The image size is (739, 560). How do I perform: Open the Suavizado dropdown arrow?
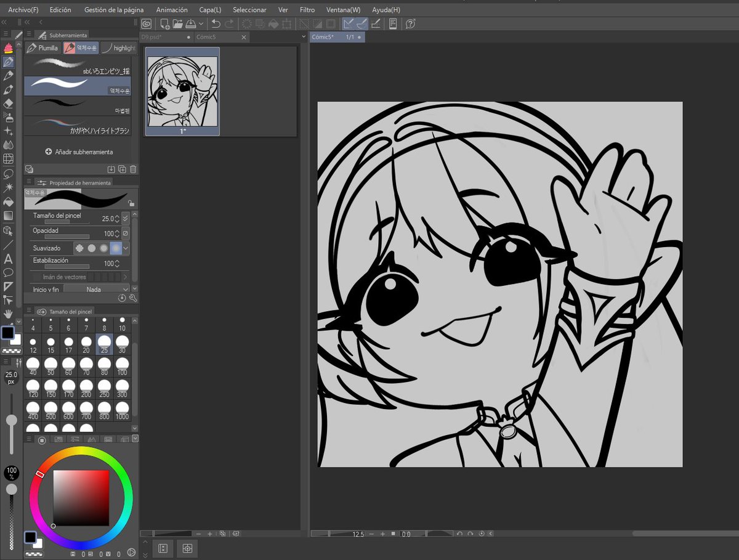pyautogui.click(x=126, y=248)
